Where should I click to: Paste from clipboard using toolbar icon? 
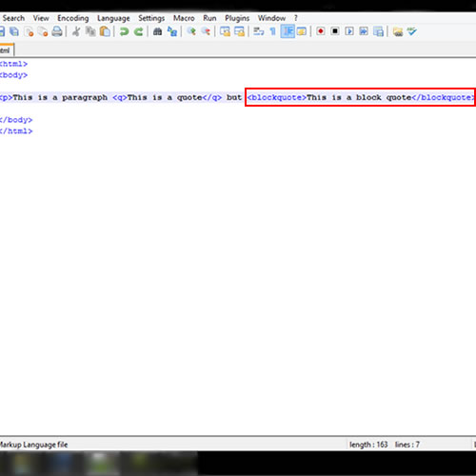point(105,31)
